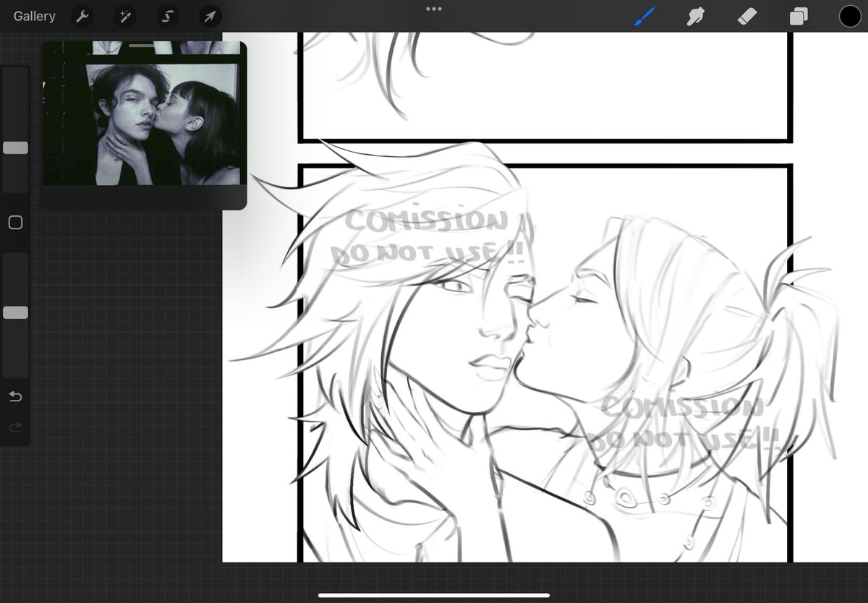Select the Transform arrow tool
The width and height of the screenshot is (868, 603).
click(209, 16)
